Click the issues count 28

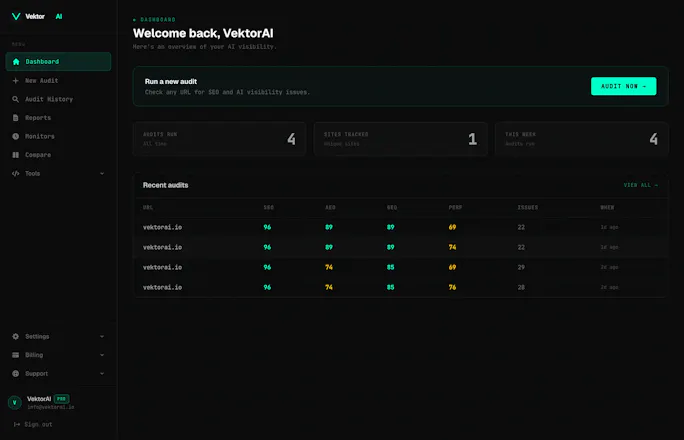pos(521,287)
